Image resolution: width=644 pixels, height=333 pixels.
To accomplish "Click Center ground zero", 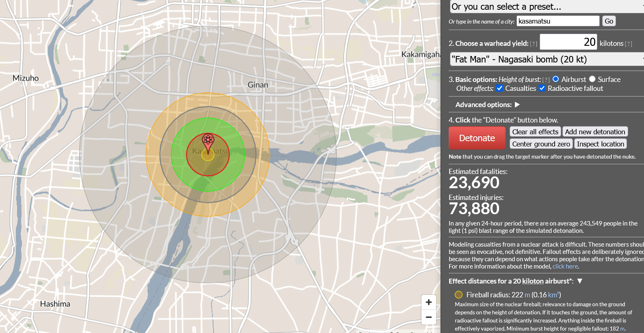I will coord(541,144).
